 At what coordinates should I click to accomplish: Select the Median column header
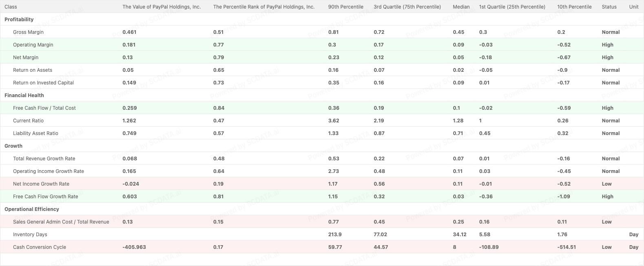pos(461,7)
